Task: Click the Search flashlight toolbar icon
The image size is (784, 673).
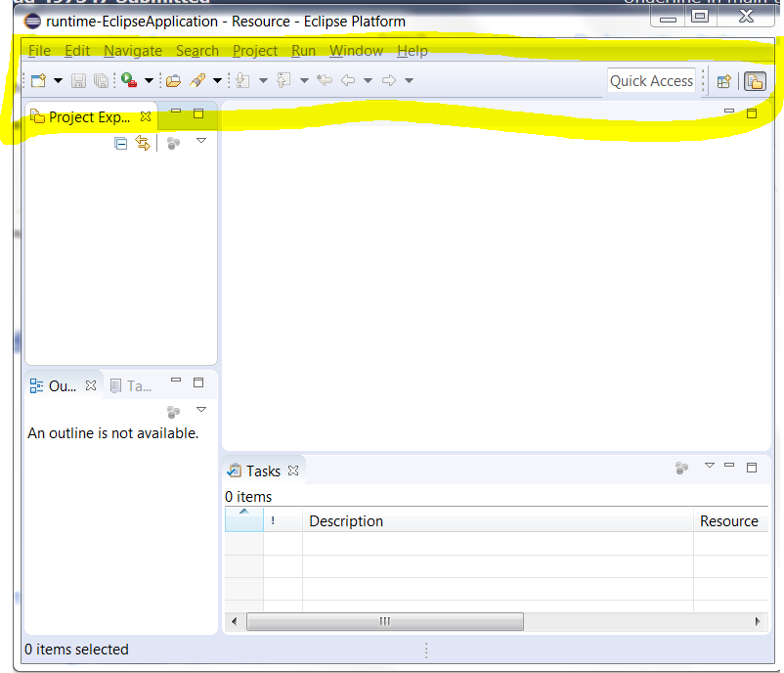Action: (197, 80)
